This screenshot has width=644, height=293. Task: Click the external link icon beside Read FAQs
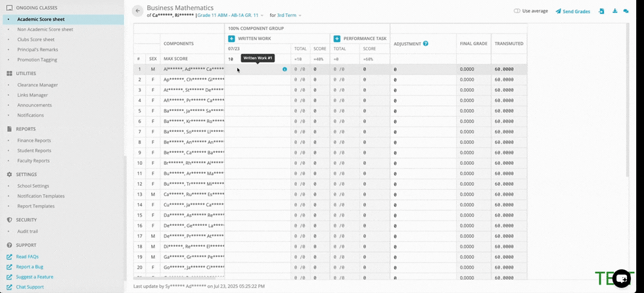click(9, 257)
